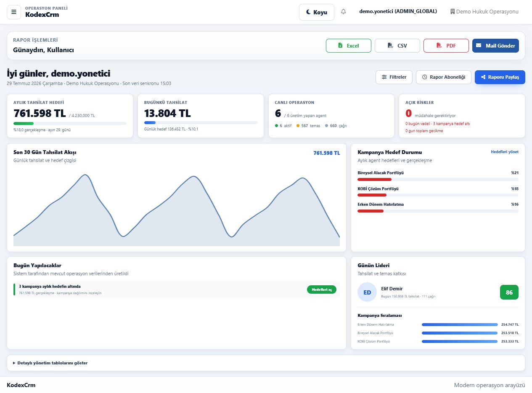Click the Mail Gönder button
The image size is (532, 393).
click(x=495, y=45)
